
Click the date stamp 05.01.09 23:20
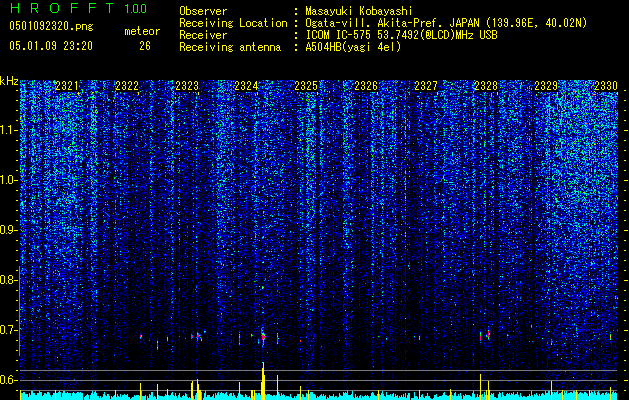coord(51,46)
